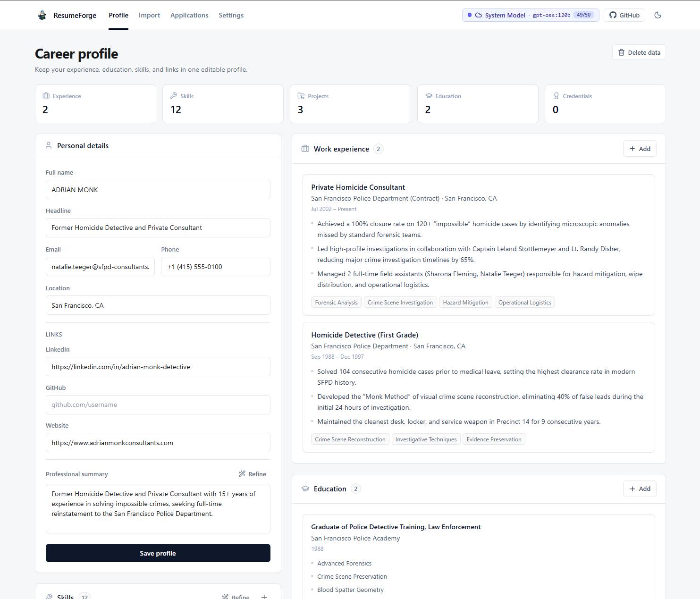700x599 pixels.
Task: Add a new work experience entry
Action: click(x=640, y=149)
